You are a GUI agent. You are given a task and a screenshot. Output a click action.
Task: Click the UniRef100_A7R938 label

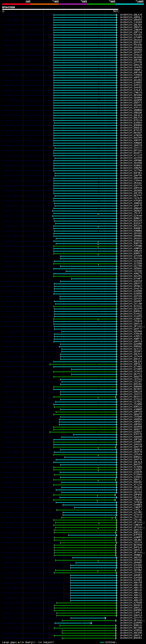[x=131, y=334]
